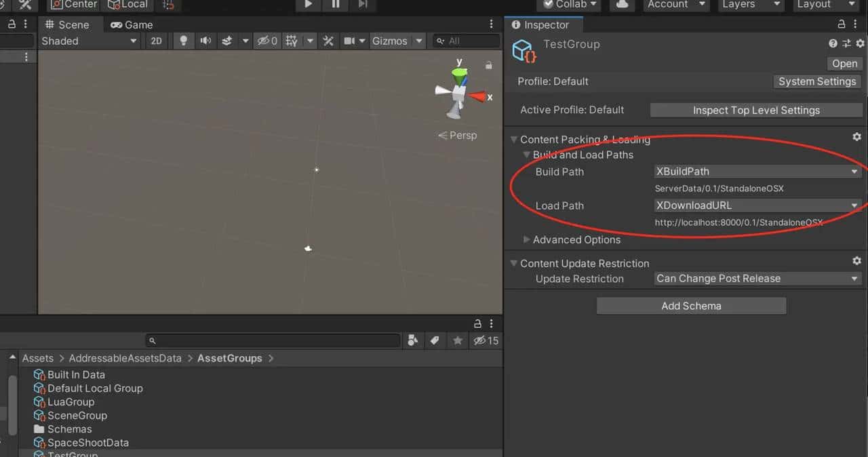This screenshot has width=868, height=457.
Task: Toggle 2D view mode in Scene view
Action: click(x=156, y=41)
